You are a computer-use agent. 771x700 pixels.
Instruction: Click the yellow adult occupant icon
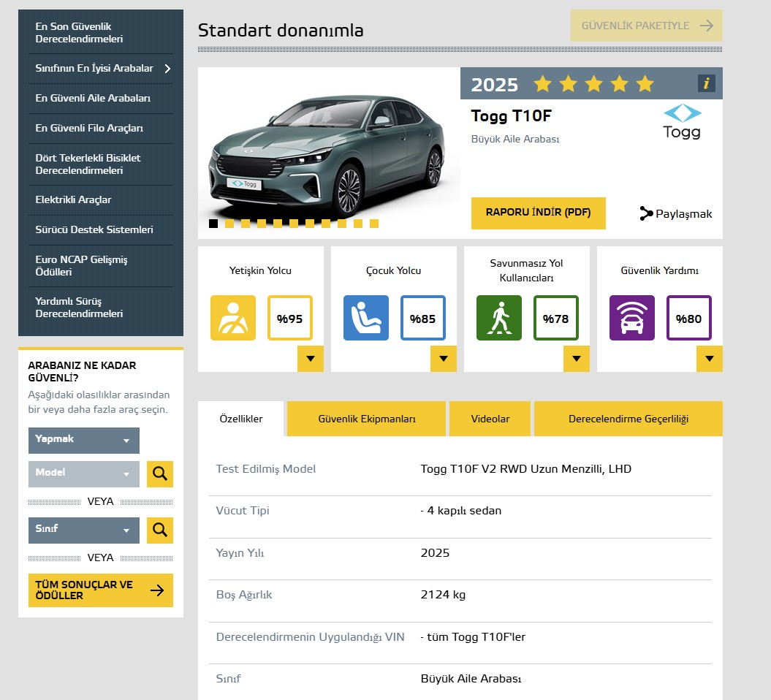tap(233, 318)
